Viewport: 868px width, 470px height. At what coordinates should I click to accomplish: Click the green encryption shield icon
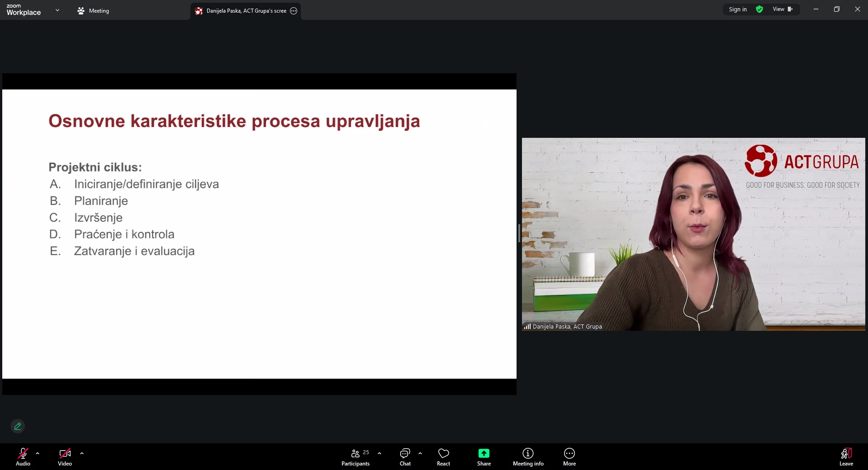click(759, 9)
